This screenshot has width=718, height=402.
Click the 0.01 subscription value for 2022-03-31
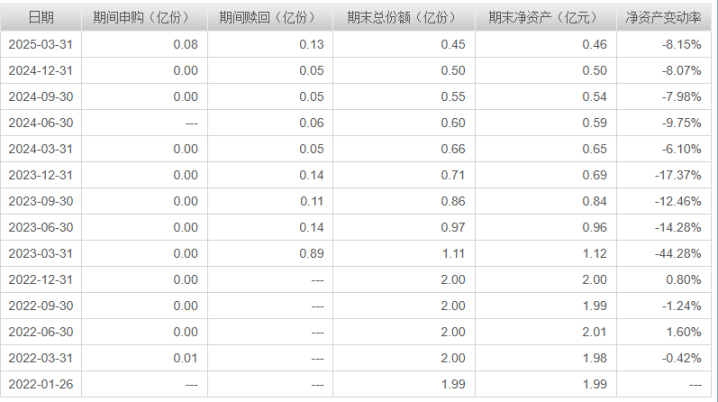[144, 358]
